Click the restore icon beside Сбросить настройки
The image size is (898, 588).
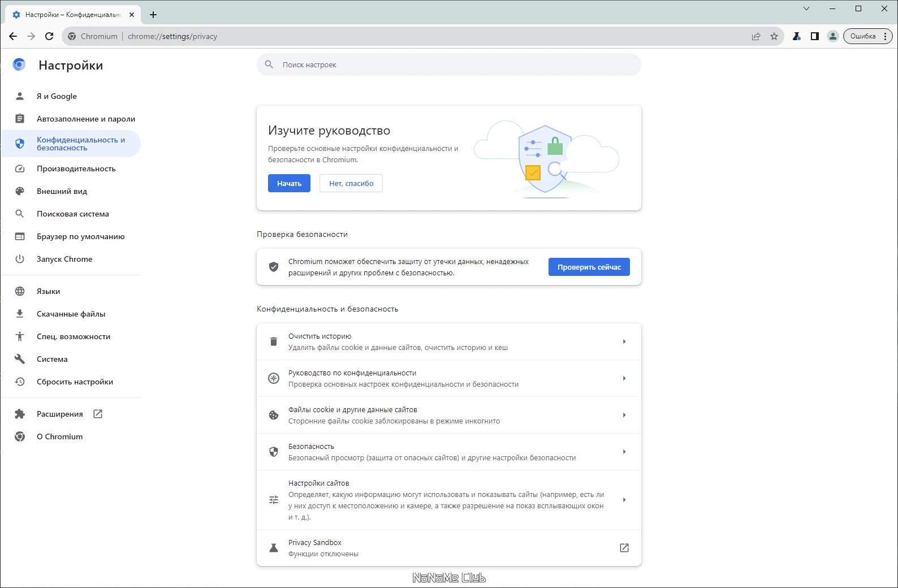(x=20, y=382)
